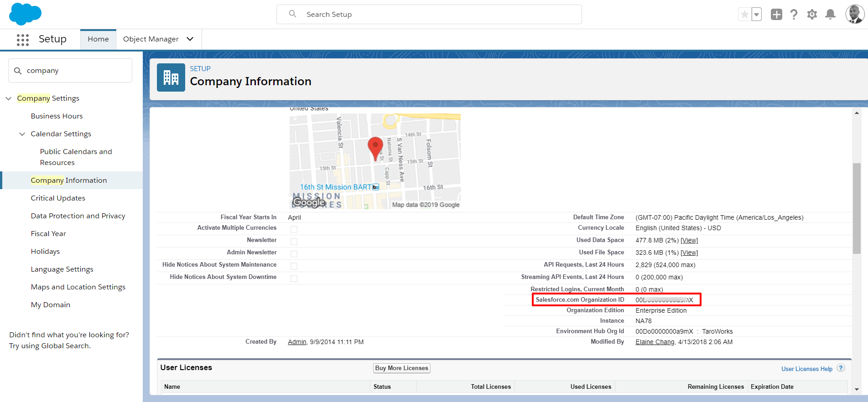Open Maps and Location Settings
Image resolution: width=868 pixels, height=402 pixels.
(x=78, y=287)
